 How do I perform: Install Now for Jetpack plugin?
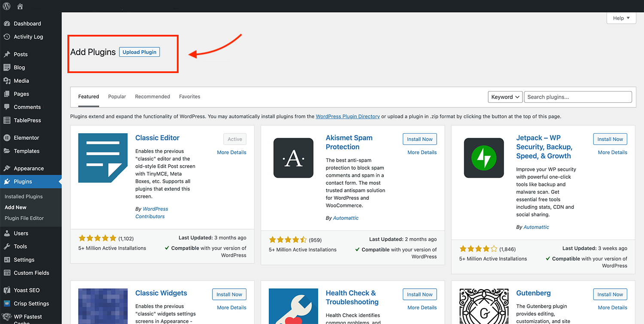point(610,139)
